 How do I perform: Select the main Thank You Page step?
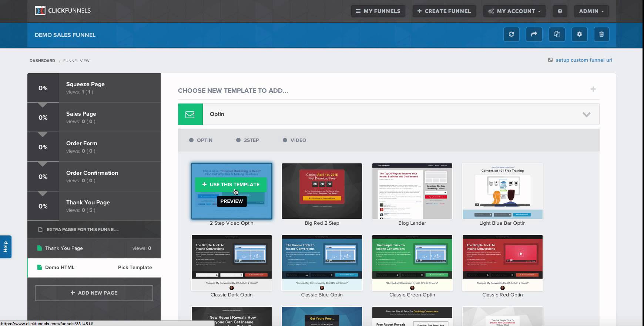(94, 206)
